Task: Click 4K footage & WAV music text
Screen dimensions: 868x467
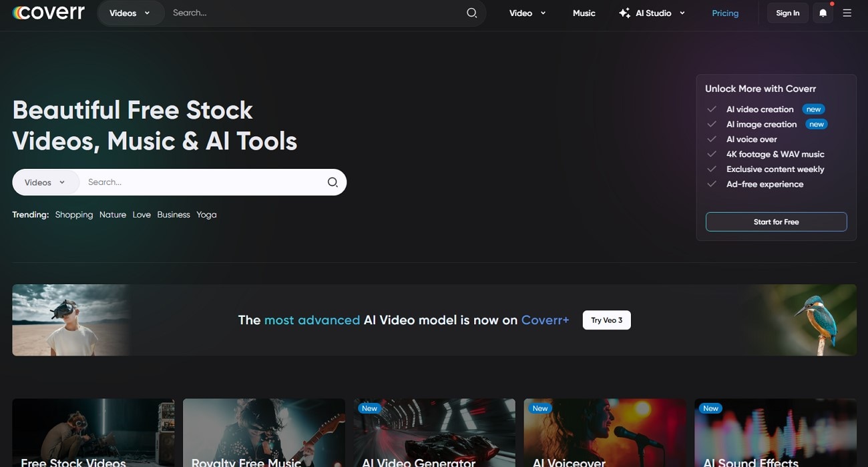Action: click(775, 154)
